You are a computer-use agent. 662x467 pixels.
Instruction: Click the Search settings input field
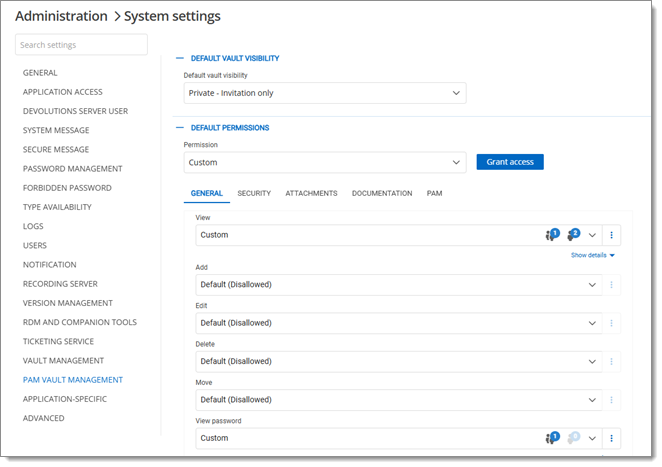(x=82, y=45)
